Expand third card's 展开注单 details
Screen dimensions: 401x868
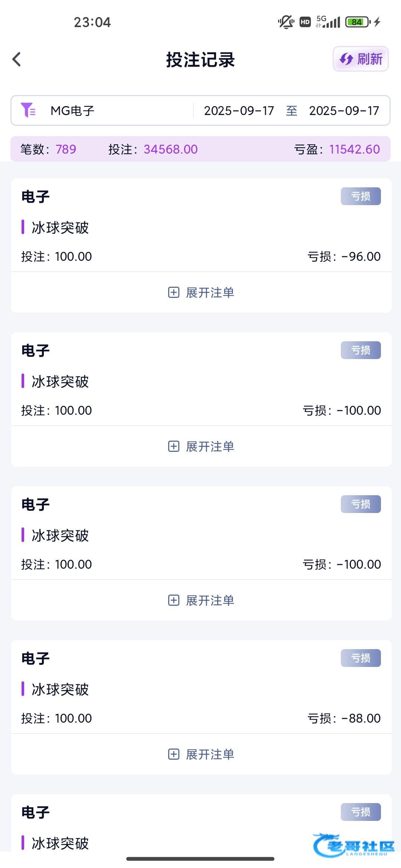(x=210, y=600)
